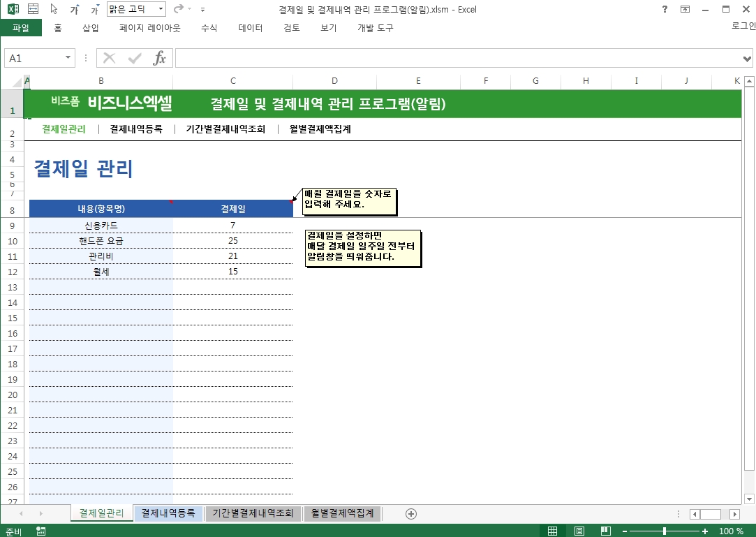This screenshot has width=756, height=537.
Task: Click the Name Box showing A1
Action: click(33, 59)
